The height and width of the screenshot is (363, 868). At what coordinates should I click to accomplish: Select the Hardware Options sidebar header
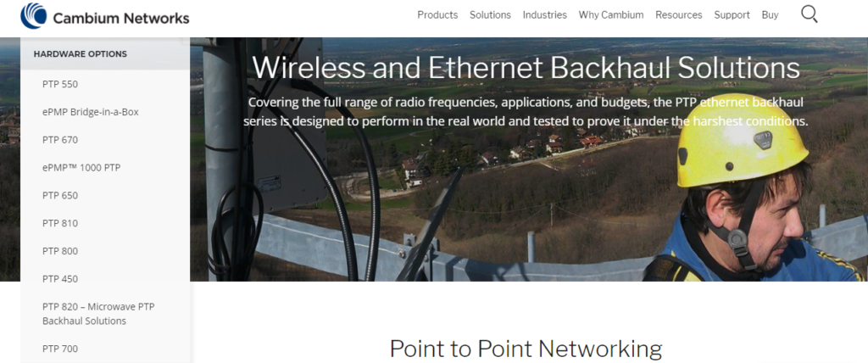105,53
